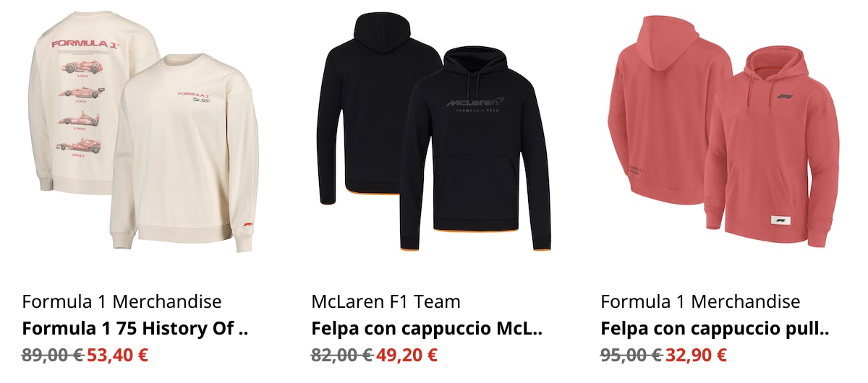Open the black McLaren hoodie product image
Viewport: 868px width, 383px height.
pos(434,132)
